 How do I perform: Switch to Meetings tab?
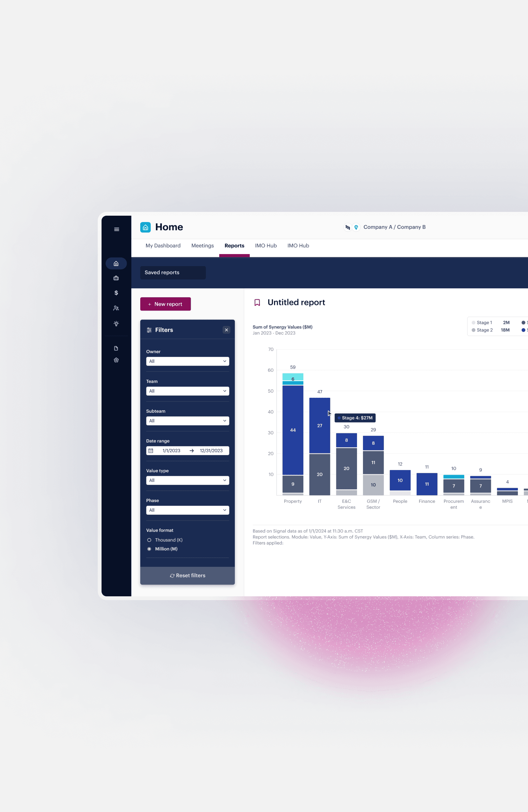coord(202,246)
